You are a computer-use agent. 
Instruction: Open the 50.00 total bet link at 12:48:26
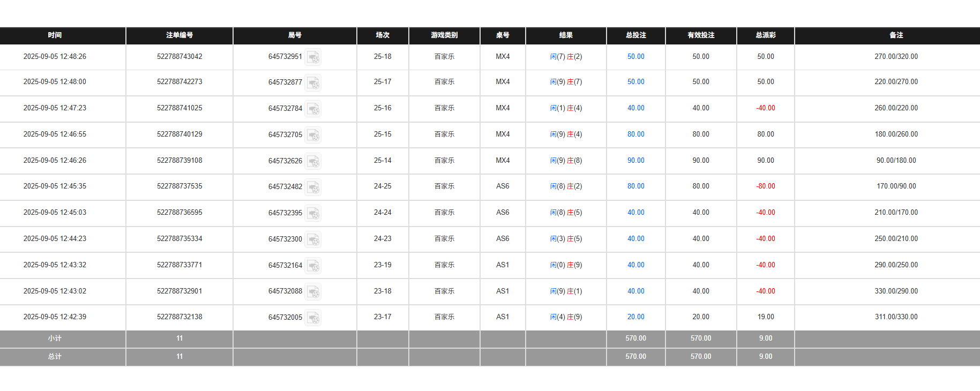pos(635,57)
